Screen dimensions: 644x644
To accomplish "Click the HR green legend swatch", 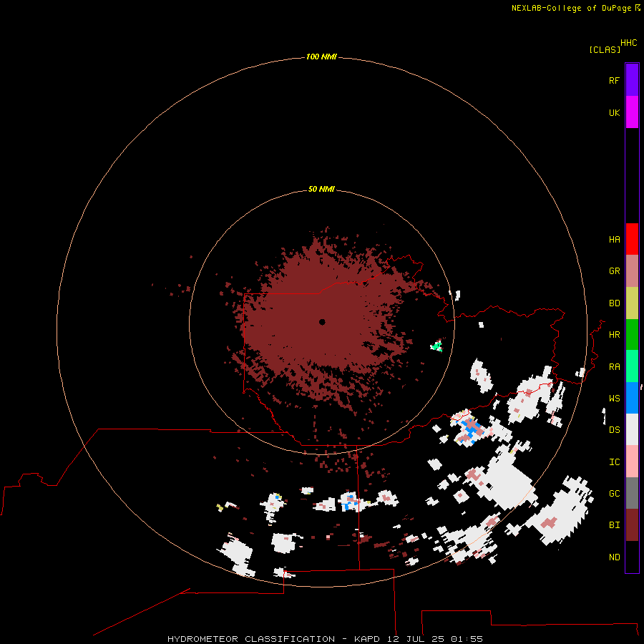I will click(632, 335).
